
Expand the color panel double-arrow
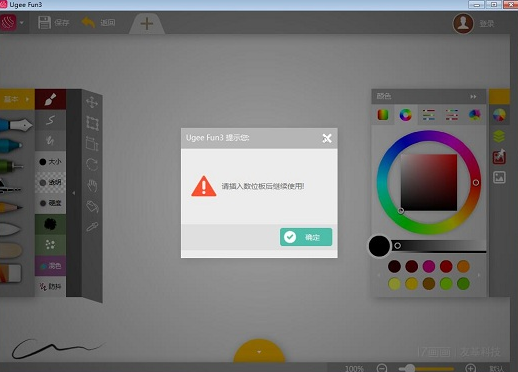(473, 97)
